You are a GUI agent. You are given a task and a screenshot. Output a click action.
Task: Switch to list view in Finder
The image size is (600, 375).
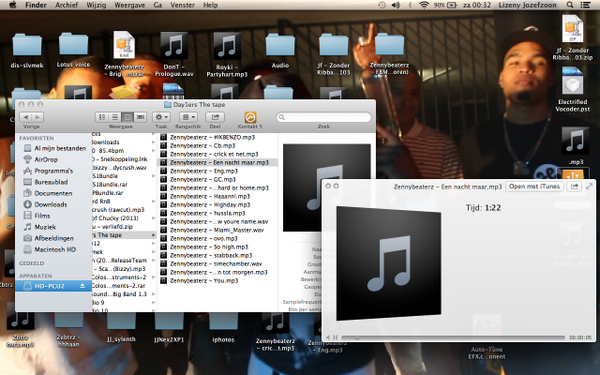coord(115,117)
